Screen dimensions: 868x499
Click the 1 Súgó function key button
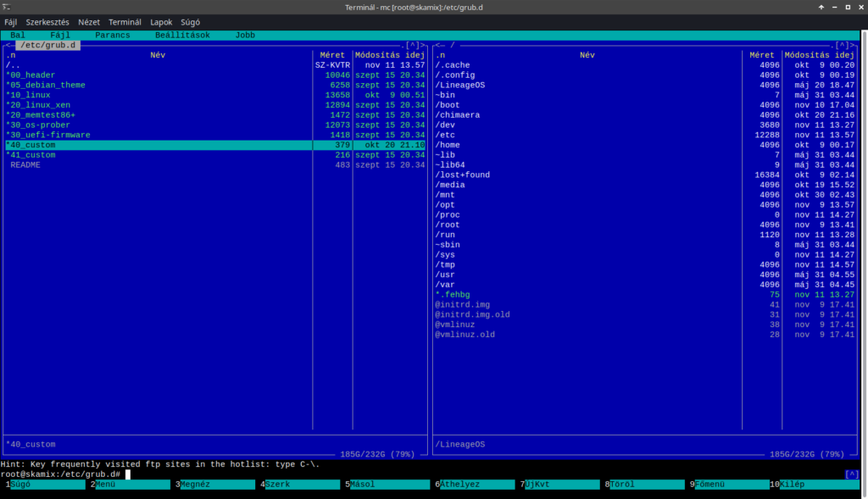(x=46, y=485)
